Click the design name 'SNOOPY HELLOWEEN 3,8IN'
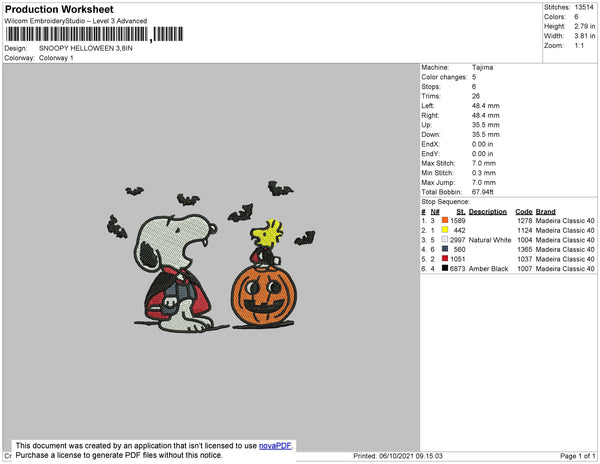The width and height of the screenshot is (600, 464). click(86, 48)
